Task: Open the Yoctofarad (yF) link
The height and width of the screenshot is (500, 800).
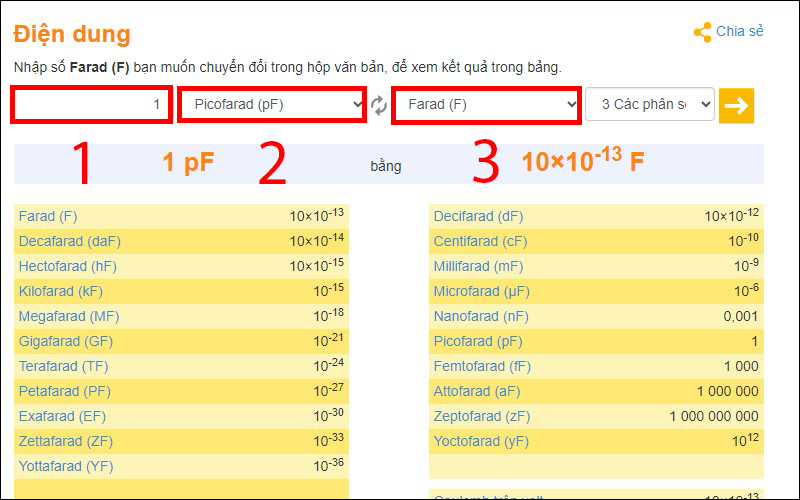Action: [x=478, y=441]
